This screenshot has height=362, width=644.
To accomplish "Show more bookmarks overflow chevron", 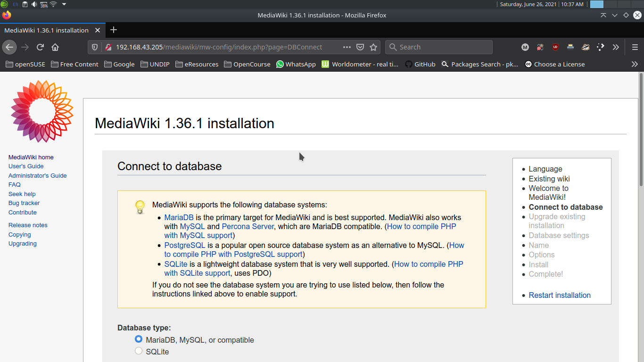I will (635, 64).
